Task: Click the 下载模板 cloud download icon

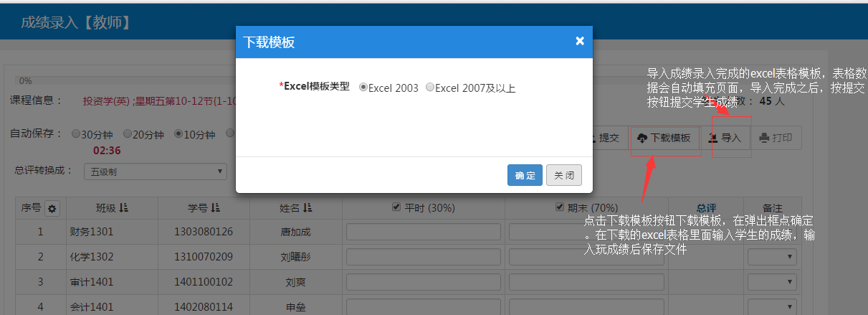Action: (x=642, y=138)
